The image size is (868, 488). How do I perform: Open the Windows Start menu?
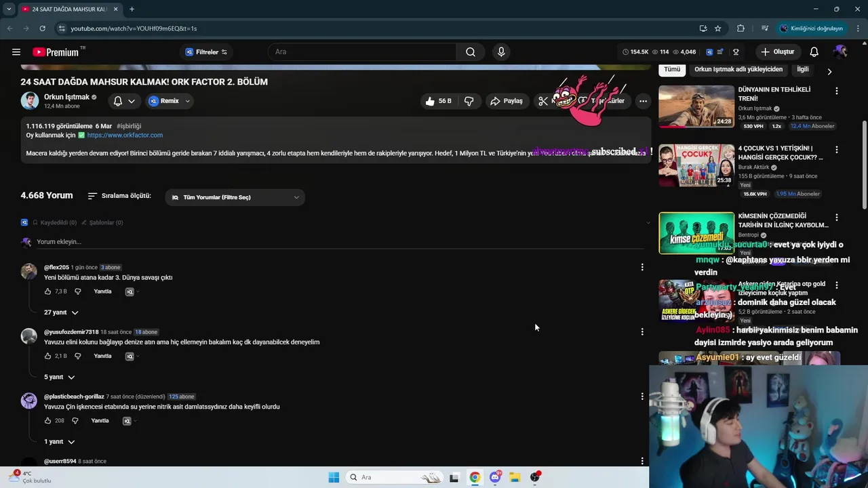[x=334, y=477]
